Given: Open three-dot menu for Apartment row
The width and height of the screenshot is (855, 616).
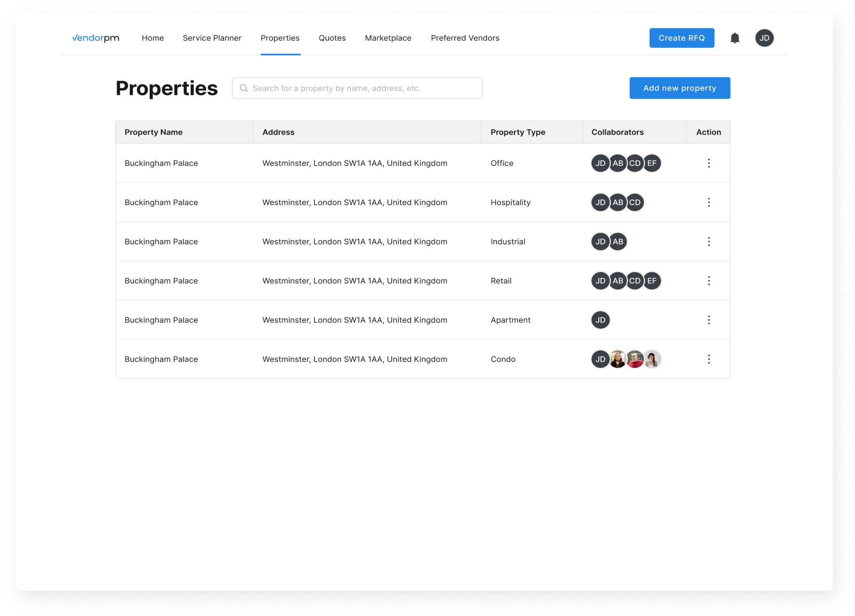Looking at the screenshot, I should click(x=708, y=320).
